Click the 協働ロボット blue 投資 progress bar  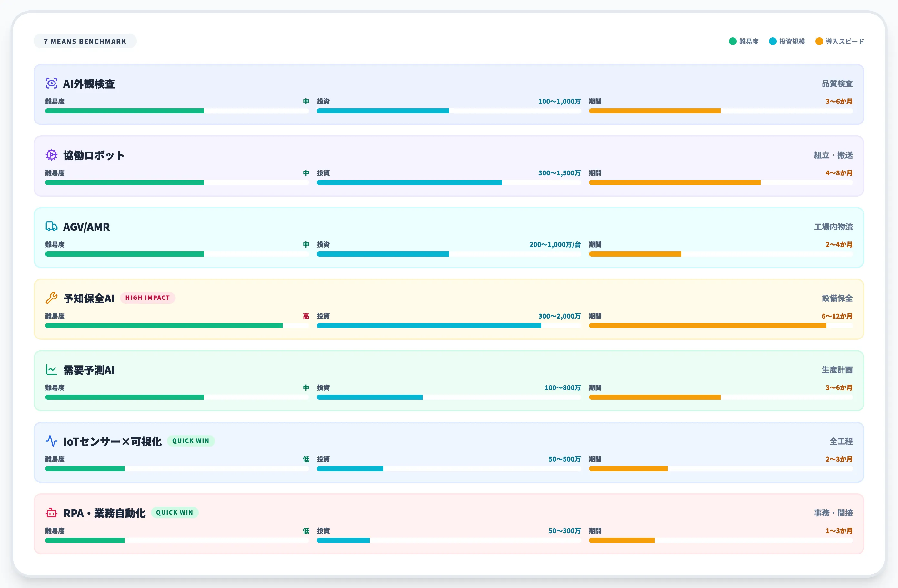click(x=409, y=182)
